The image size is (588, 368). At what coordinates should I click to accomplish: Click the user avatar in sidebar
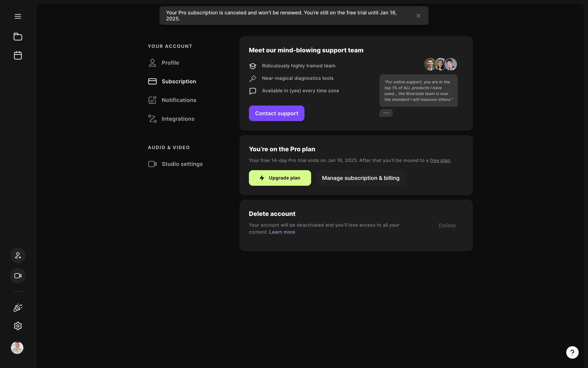pos(17,348)
